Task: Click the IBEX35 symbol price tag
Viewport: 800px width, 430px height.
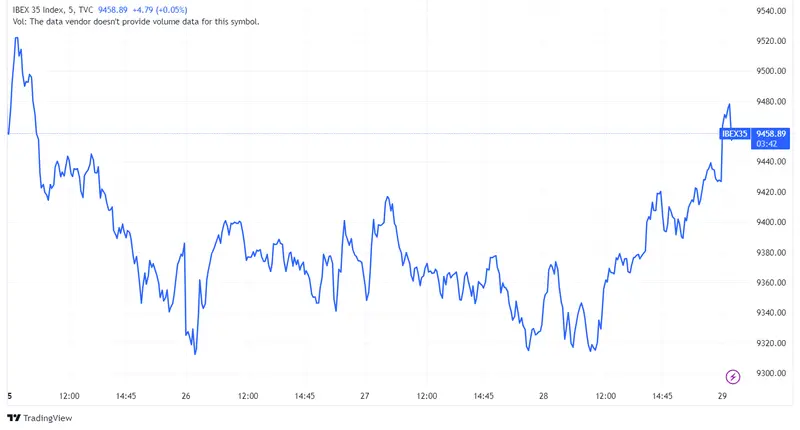Action: coord(734,133)
